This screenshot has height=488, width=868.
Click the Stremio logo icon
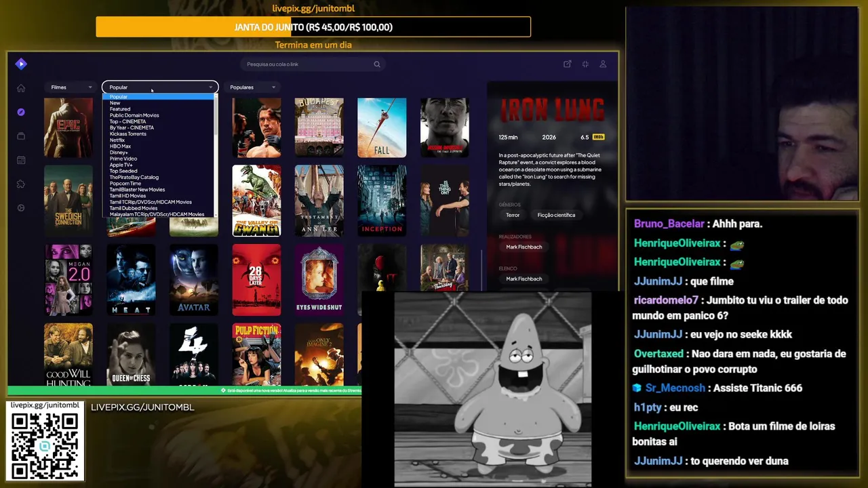[x=21, y=64]
